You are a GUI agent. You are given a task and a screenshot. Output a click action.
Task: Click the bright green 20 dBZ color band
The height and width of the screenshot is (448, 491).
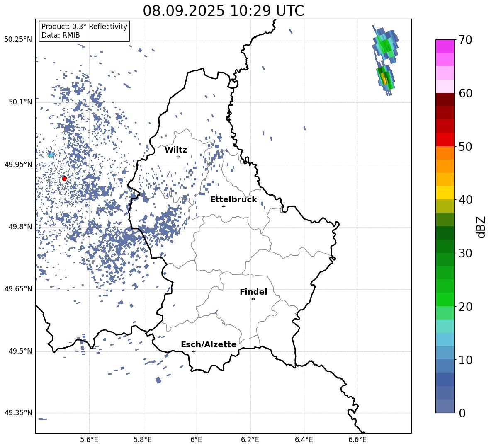(x=445, y=299)
